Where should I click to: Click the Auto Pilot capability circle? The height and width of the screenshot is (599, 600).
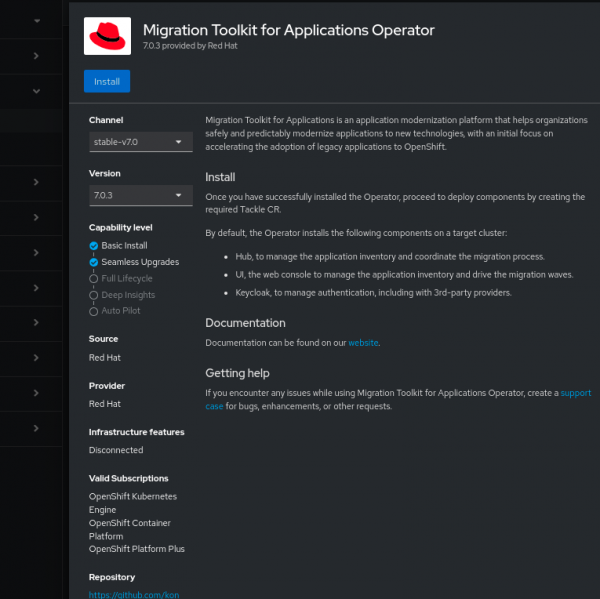point(93,311)
